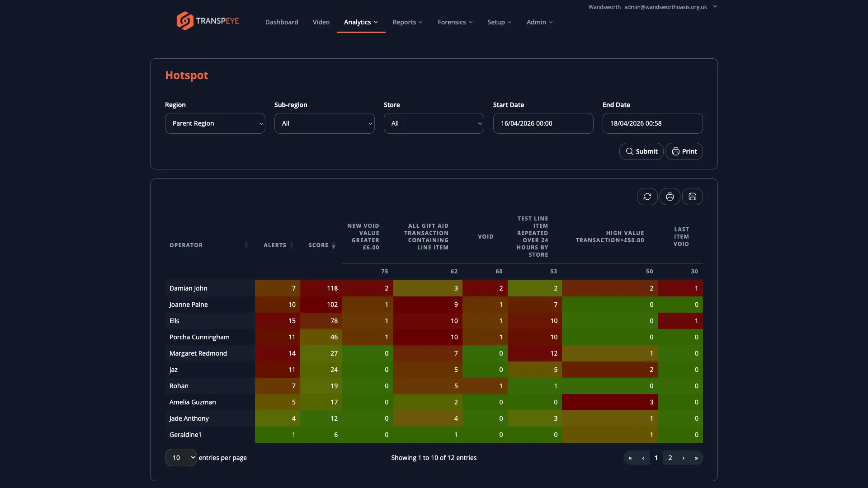Change the entries per page selector
This screenshot has height=488, width=868.
coord(180,457)
